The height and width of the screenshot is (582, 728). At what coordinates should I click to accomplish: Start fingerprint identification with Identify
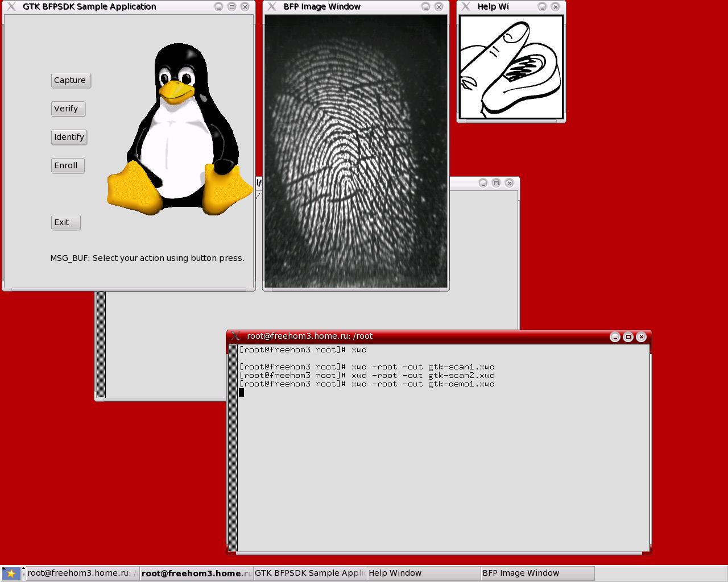pyautogui.click(x=69, y=138)
